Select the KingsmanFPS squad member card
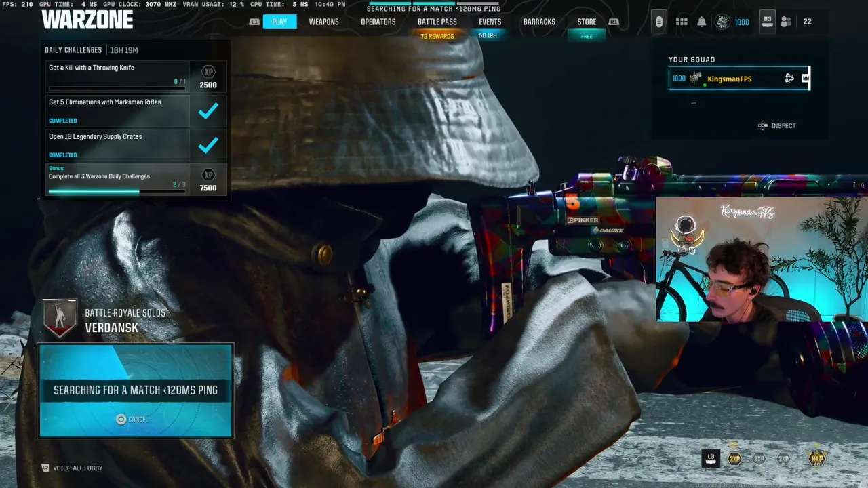Viewport: 868px width, 488px height. (739, 79)
